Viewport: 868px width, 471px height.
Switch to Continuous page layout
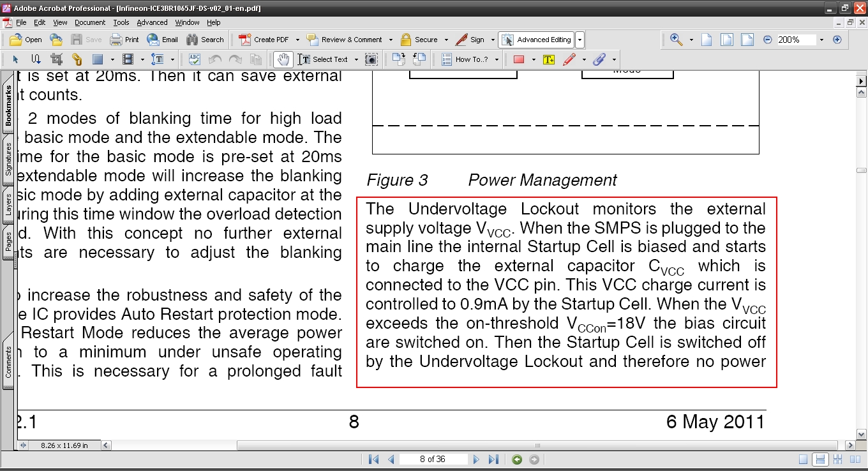820,460
